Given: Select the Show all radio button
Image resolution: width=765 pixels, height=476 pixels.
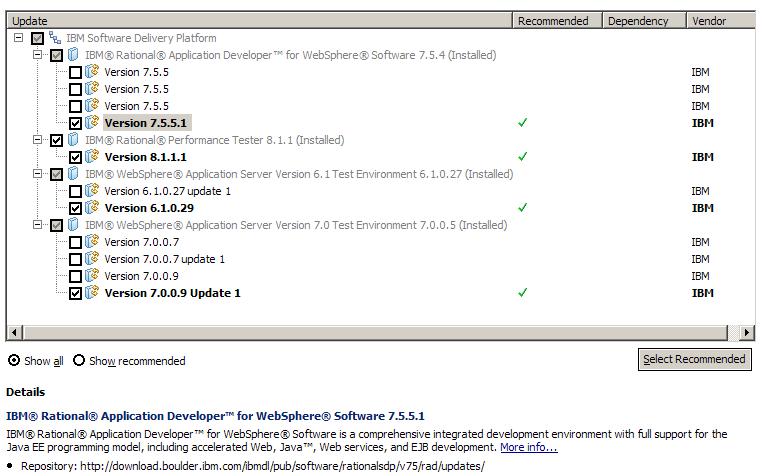Looking at the screenshot, I should (x=14, y=360).
